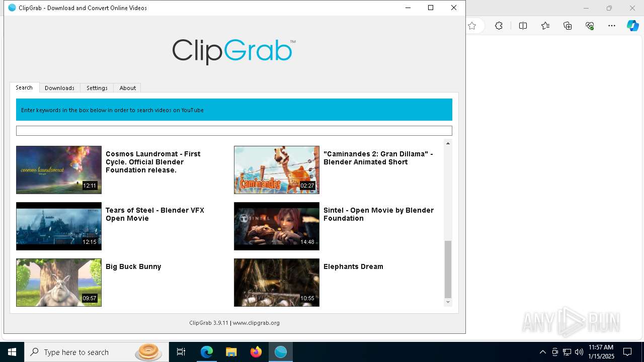Minimize the ClipGrab window

[x=408, y=8]
